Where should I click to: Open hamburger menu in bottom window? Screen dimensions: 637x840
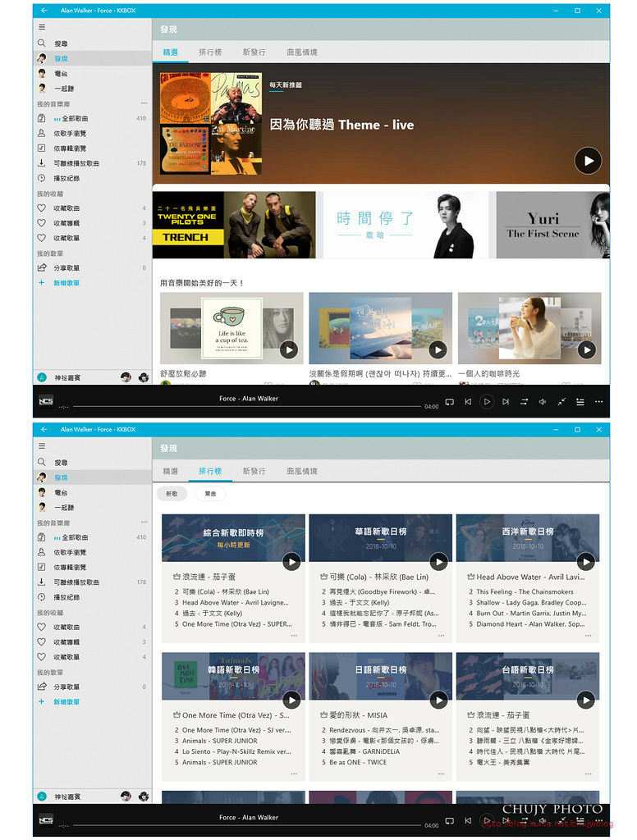tap(42, 445)
